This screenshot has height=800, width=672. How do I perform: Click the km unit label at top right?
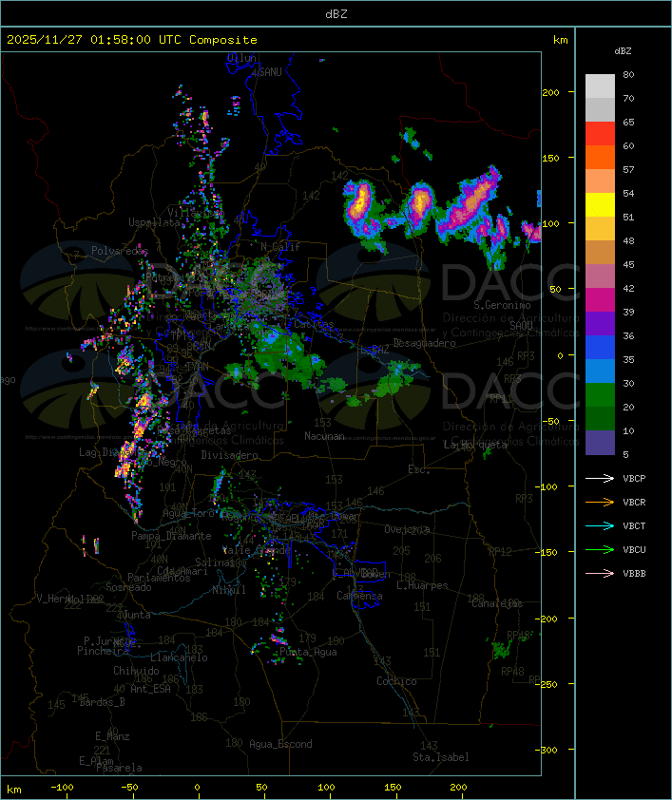click(560, 40)
